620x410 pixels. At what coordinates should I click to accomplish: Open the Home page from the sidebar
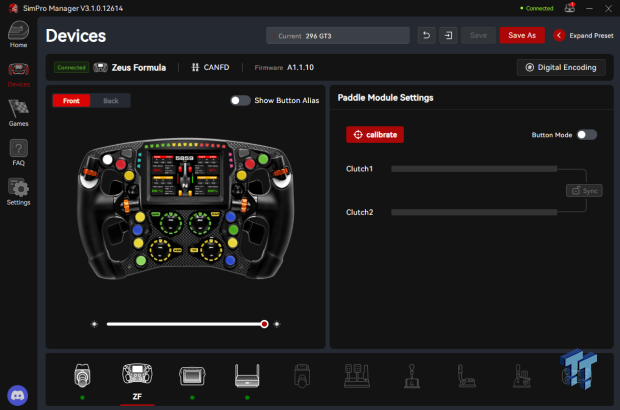click(19, 34)
